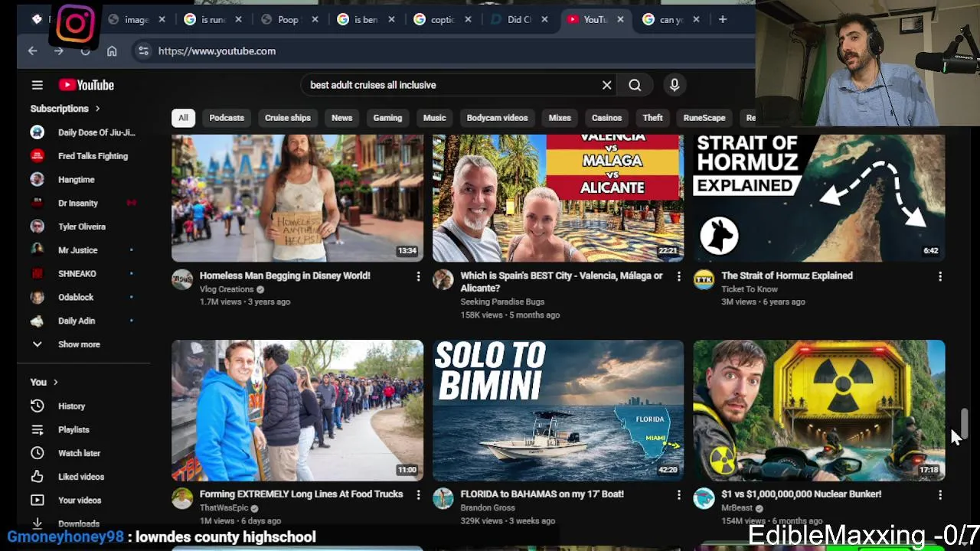Play the Strait of Hormuz Explained thumbnail

coord(819,198)
